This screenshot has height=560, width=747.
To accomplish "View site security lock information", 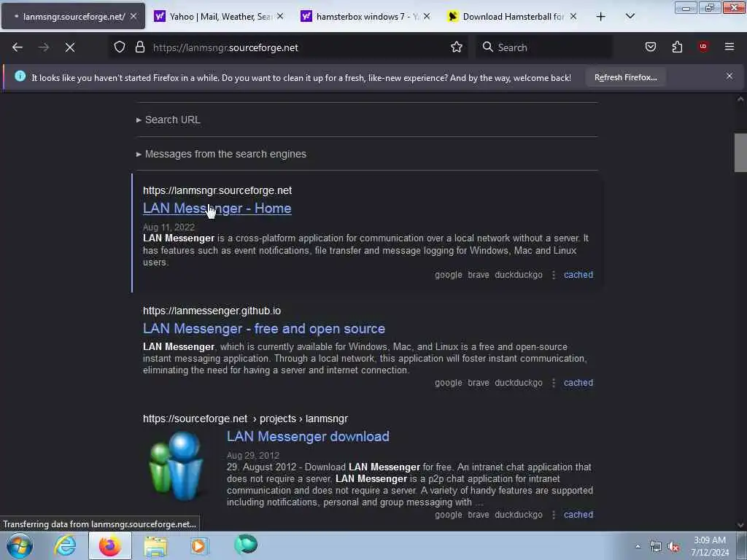I will [x=139, y=47].
